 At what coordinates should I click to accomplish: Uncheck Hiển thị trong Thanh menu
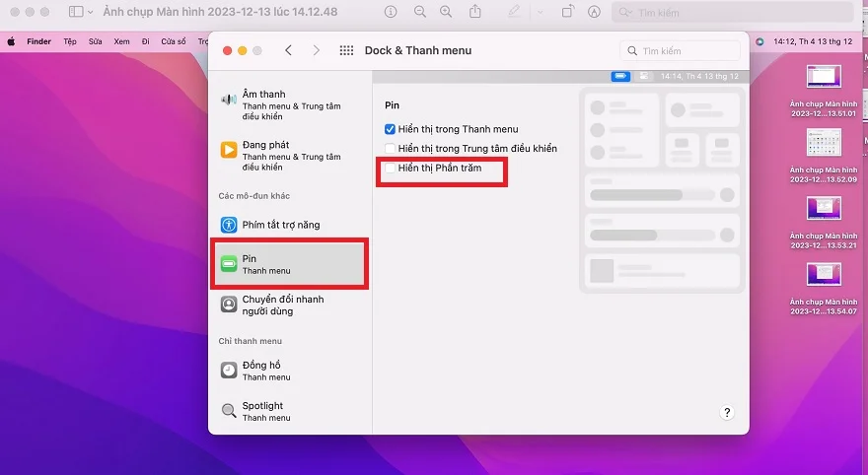click(390, 129)
